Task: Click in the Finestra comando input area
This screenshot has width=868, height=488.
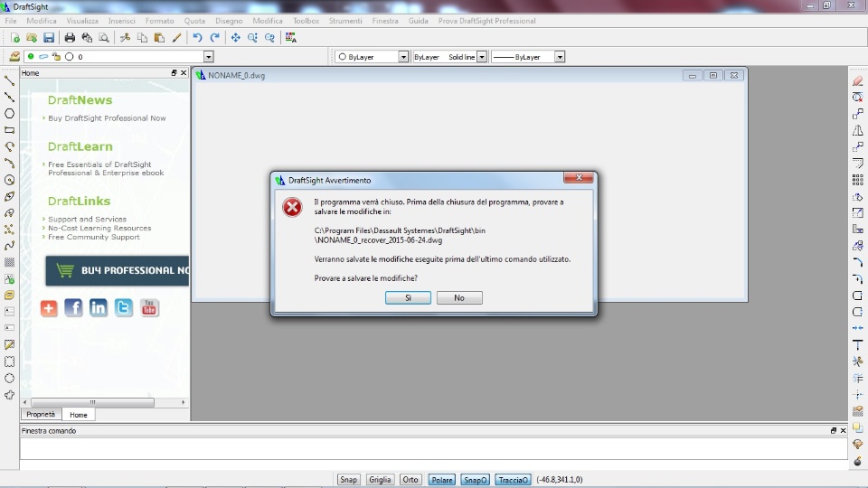Action: coord(433,448)
